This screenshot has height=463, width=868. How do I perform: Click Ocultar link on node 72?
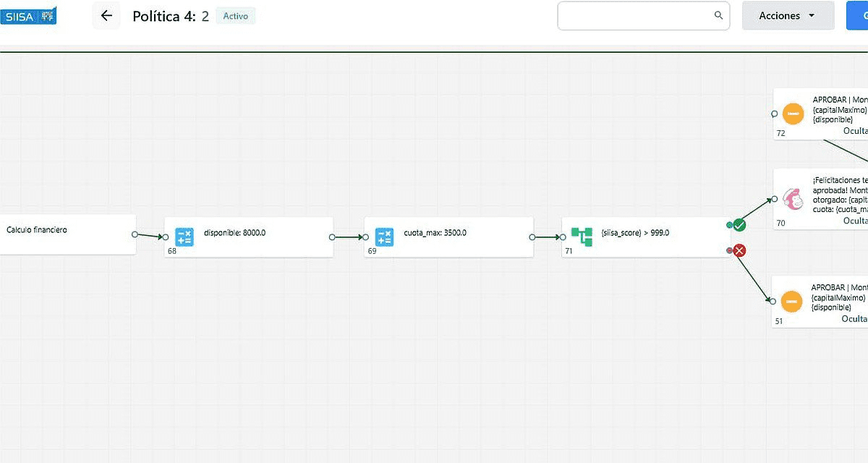856,131
